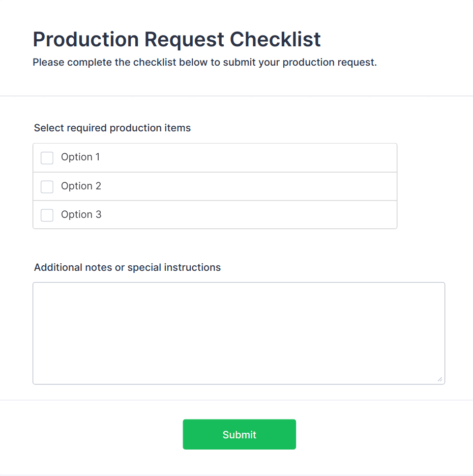Click the text area resize handle

(x=440, y=379)
